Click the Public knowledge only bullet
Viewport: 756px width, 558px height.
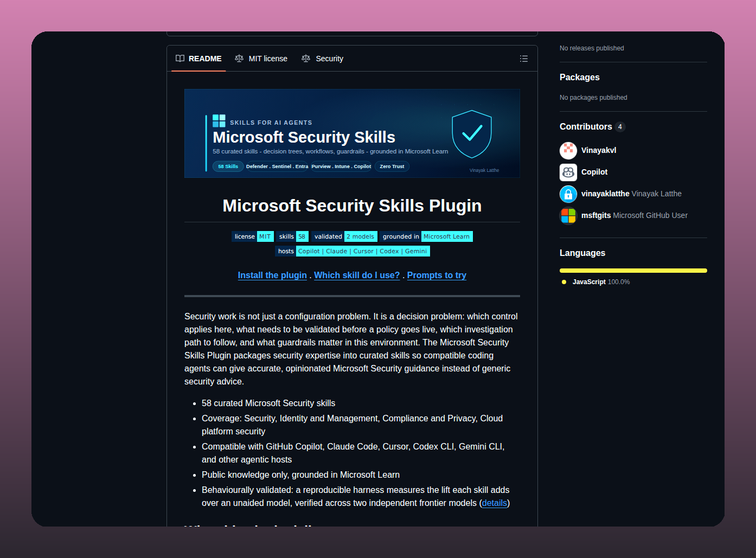pos(300,475)
